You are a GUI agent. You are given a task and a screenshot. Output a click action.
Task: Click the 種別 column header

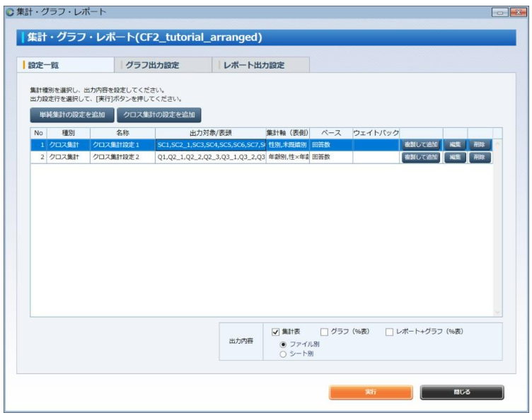(x=68, y=133)
